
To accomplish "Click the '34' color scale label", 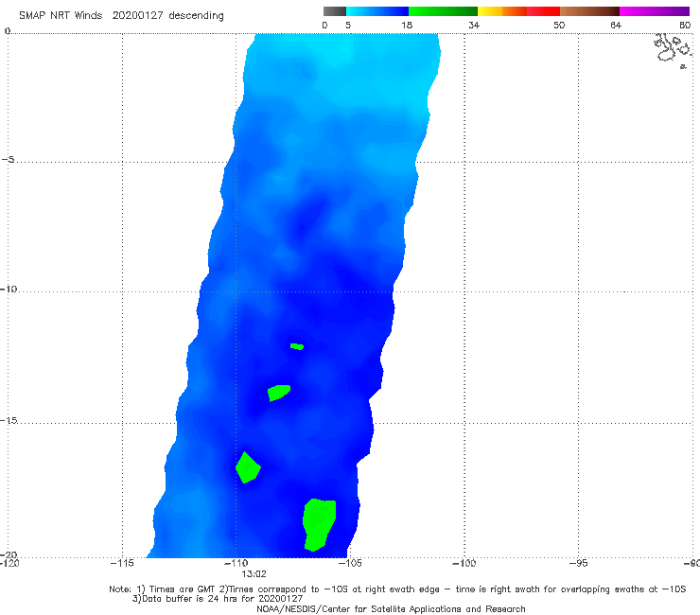I will click(474, 25).
